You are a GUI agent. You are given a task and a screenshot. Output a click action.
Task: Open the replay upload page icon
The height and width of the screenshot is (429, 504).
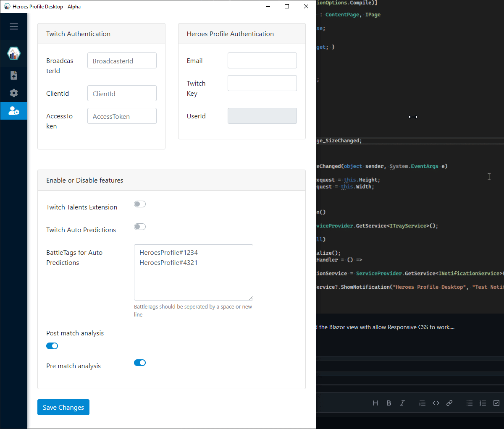pyautogui.click(x=14, y=75)
